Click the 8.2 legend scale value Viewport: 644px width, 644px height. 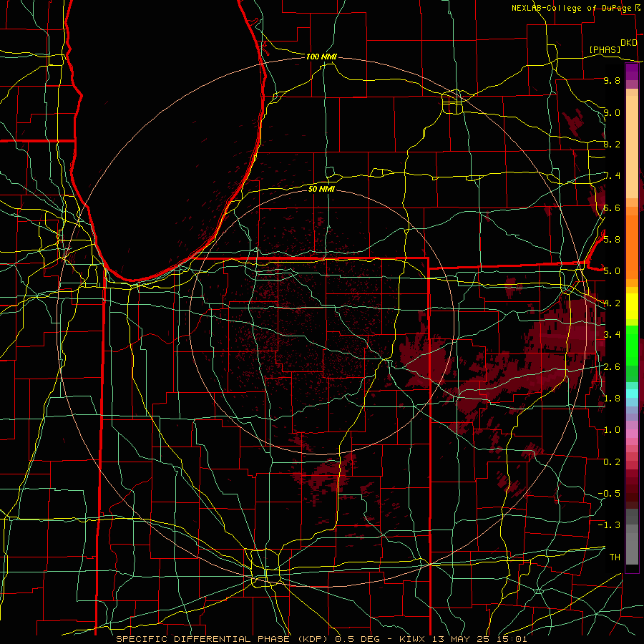[612, 145]
